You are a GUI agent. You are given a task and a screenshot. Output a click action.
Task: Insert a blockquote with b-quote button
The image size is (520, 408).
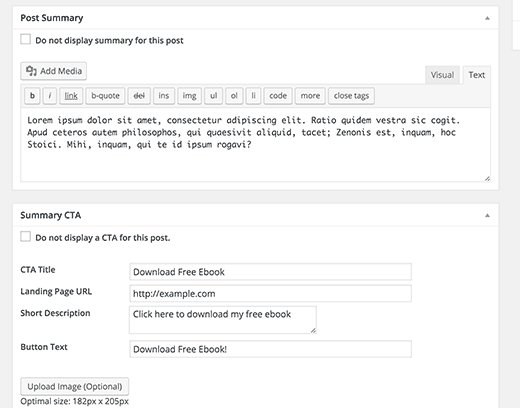point(105,96)
